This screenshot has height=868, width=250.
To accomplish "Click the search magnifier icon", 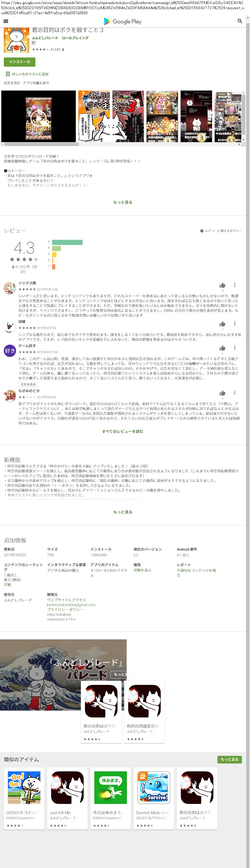I will point(240,21).
